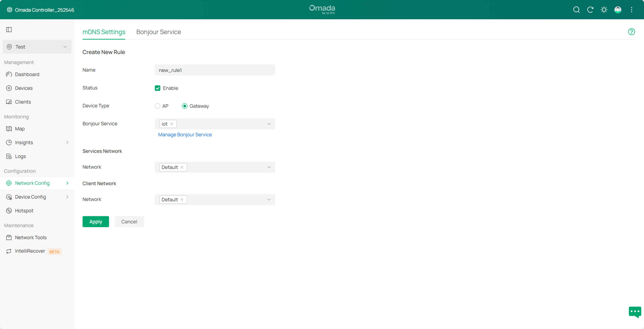Viewport: 644px width, 329px height.
Task: View the Map under Monitoring
Action: tap(20, 129)
